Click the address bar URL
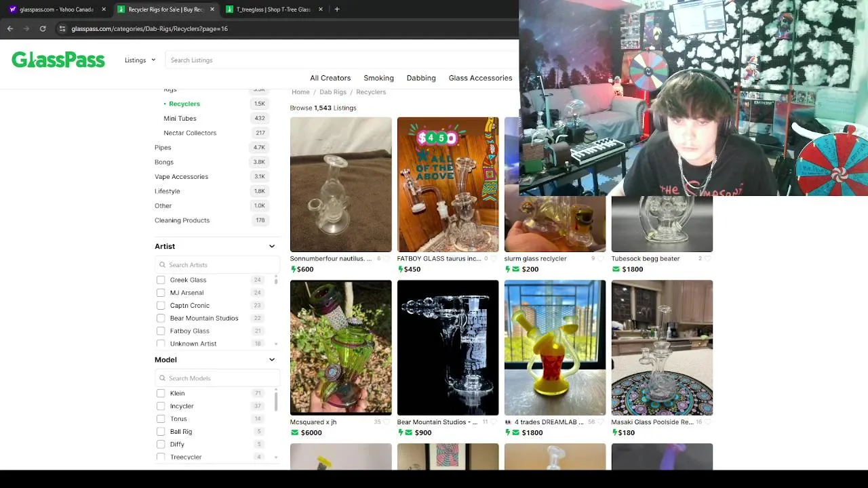868x488 pixels. point(149,28)
